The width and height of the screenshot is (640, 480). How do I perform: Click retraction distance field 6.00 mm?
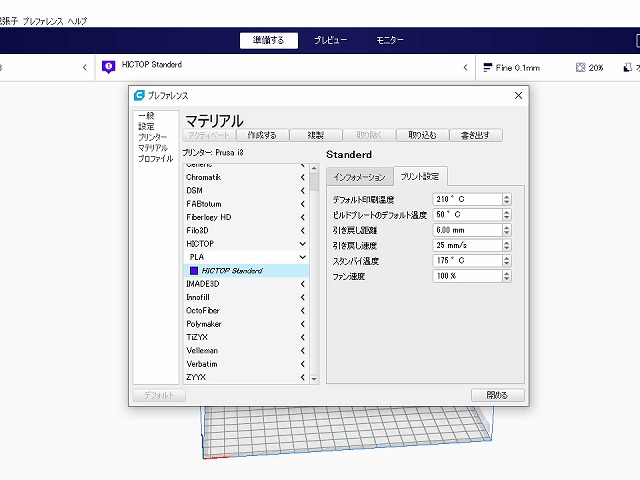pos(467,230)
